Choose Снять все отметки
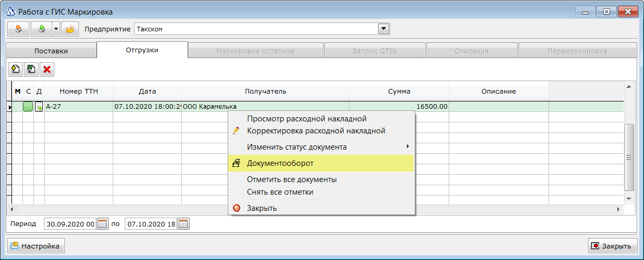The width and height of the screenshot is (644, 260). click(322, 192)
